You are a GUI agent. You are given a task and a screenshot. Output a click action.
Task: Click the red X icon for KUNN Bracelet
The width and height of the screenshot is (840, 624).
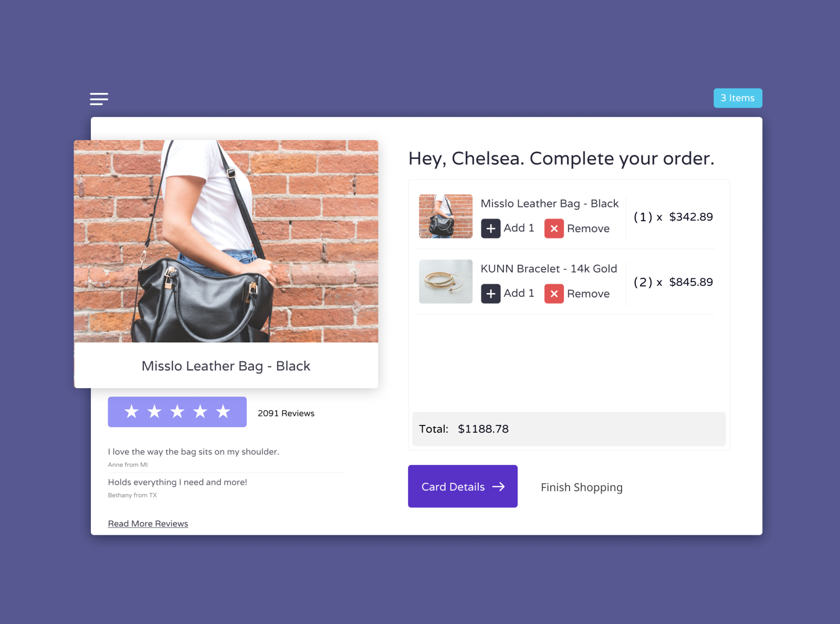554,294
